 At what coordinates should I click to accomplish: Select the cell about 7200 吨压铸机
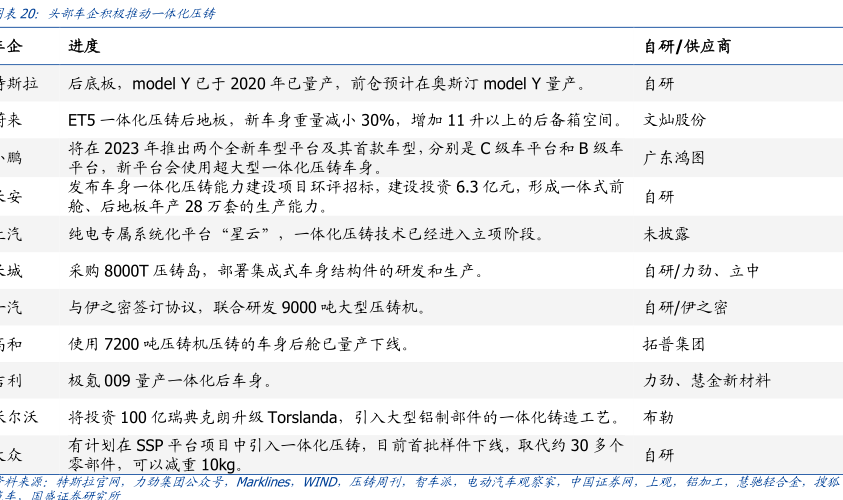tap(239, 344)
